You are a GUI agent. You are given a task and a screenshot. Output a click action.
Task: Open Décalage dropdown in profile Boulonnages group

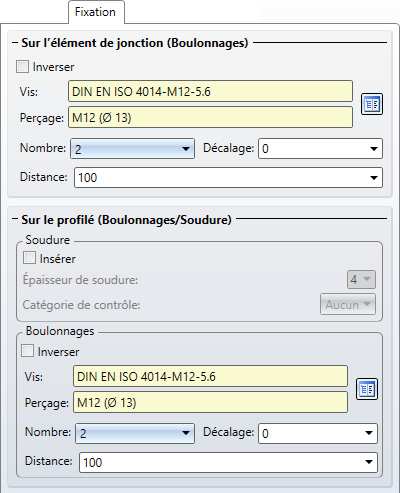[318, 433]
